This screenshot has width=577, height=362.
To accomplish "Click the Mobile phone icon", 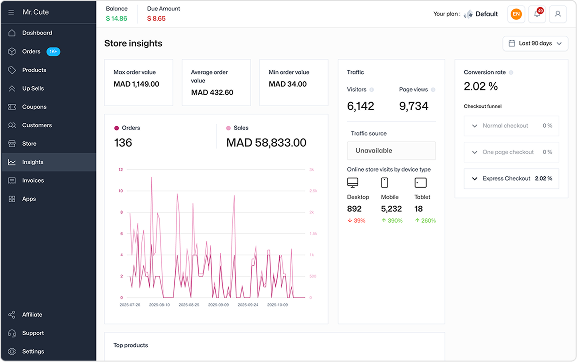I will pyautogui.click(x=384, y=182).
